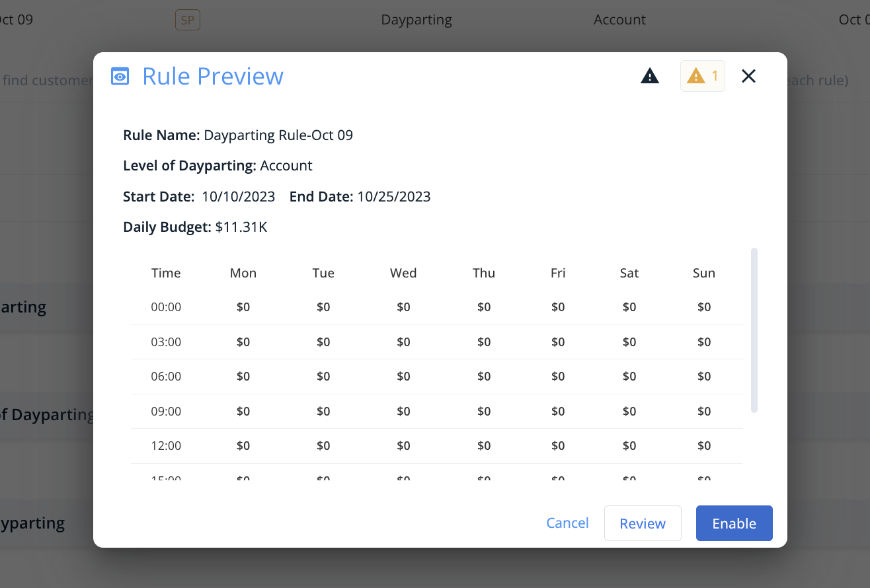
Task: Click the Tue column header
Action: point(323,273)
